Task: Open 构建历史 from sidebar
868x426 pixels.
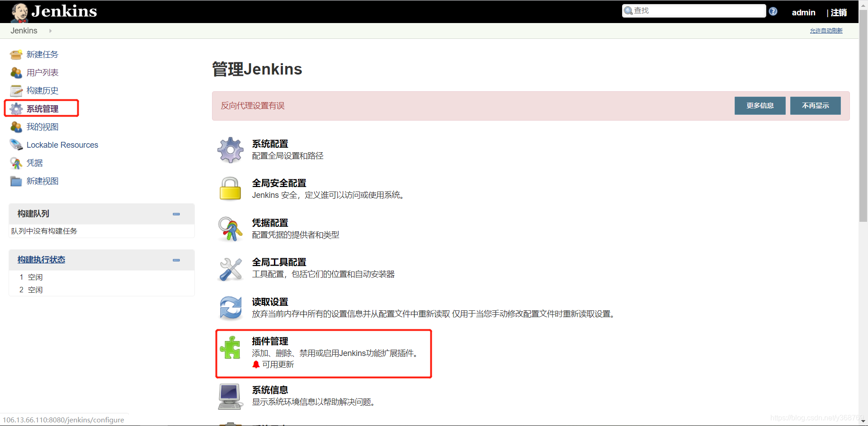Action: (x=42, y=91)
